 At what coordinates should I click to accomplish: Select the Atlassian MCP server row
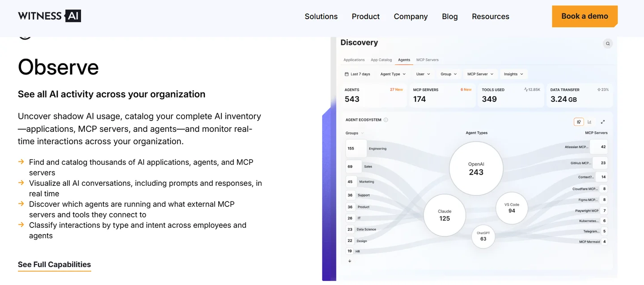586,147
